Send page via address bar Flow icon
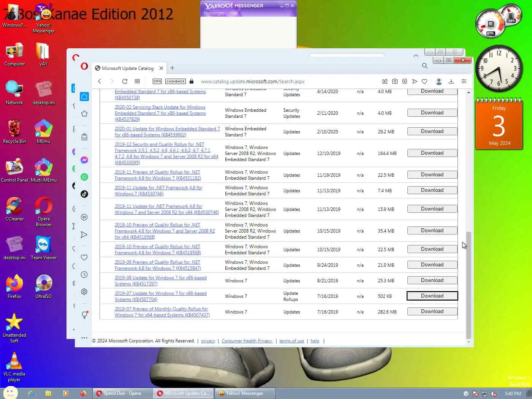The height and width of the screenshot is (399, 532). coord(415,81)
